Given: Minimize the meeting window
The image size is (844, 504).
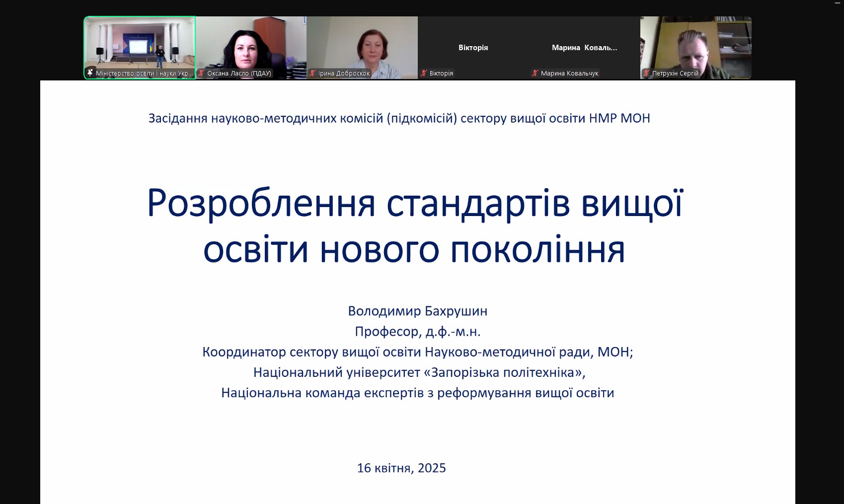Looking at the screenshot, I should pos(838,3).
